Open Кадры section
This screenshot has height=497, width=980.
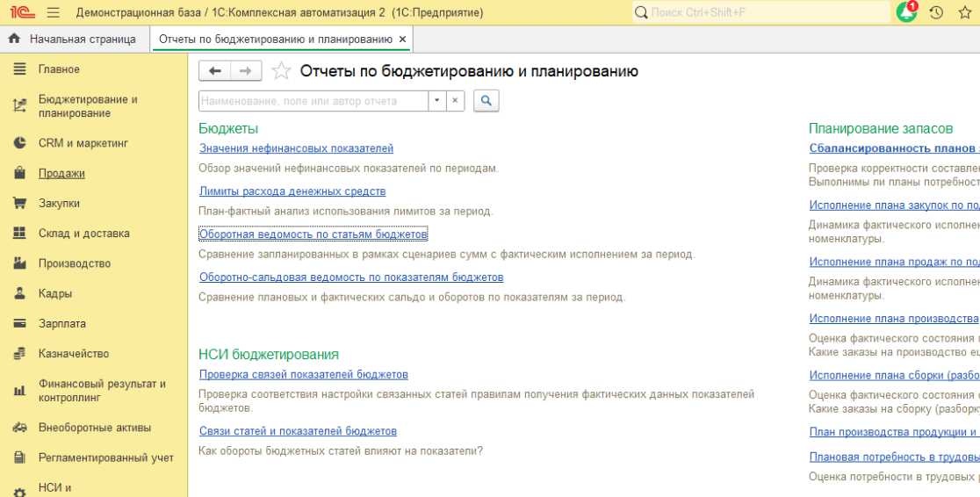(55, 293)
